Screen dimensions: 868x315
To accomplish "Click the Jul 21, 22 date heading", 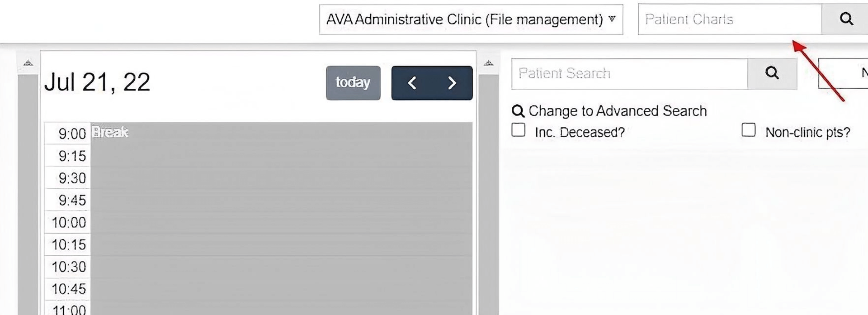I will click(97, 82).
